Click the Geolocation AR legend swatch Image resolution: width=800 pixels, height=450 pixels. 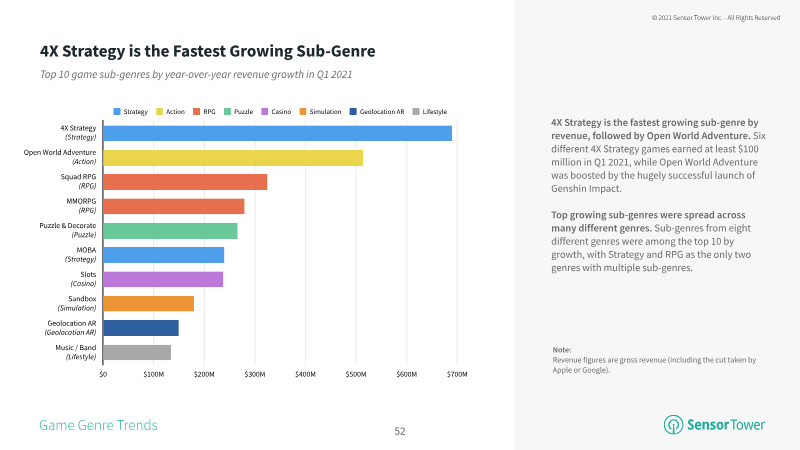coord(353,111)
